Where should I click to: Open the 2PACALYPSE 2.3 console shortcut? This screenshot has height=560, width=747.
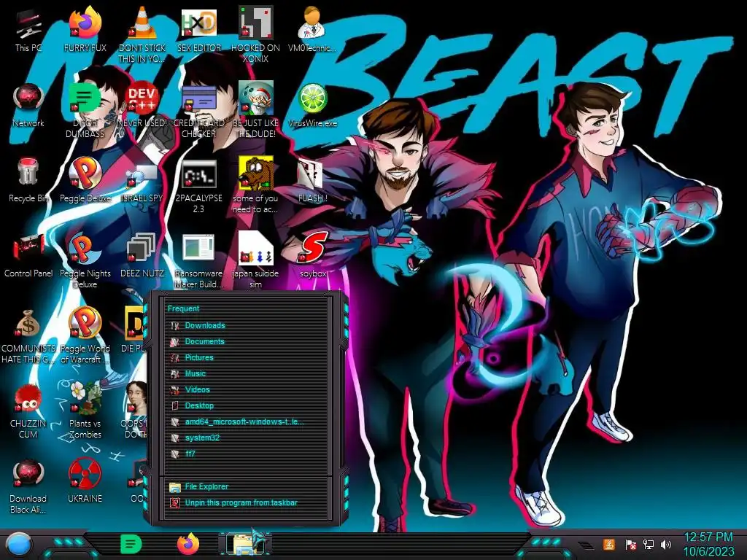(199, 186)
